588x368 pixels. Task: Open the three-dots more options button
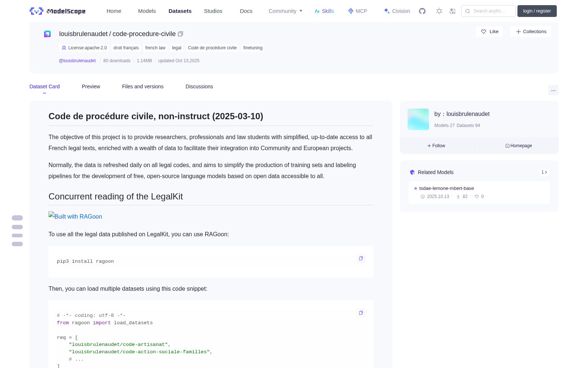coord(553,90)
